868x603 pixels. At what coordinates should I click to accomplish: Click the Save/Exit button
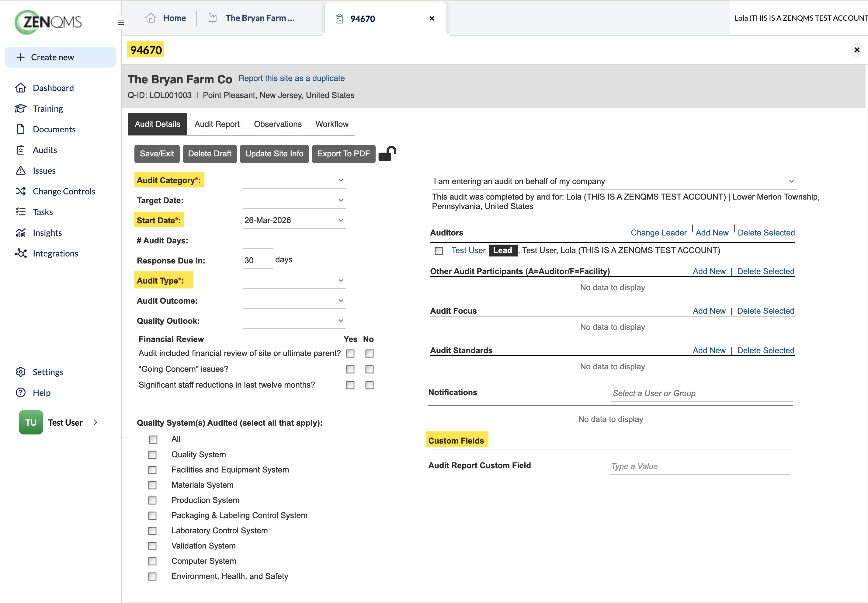157,153
